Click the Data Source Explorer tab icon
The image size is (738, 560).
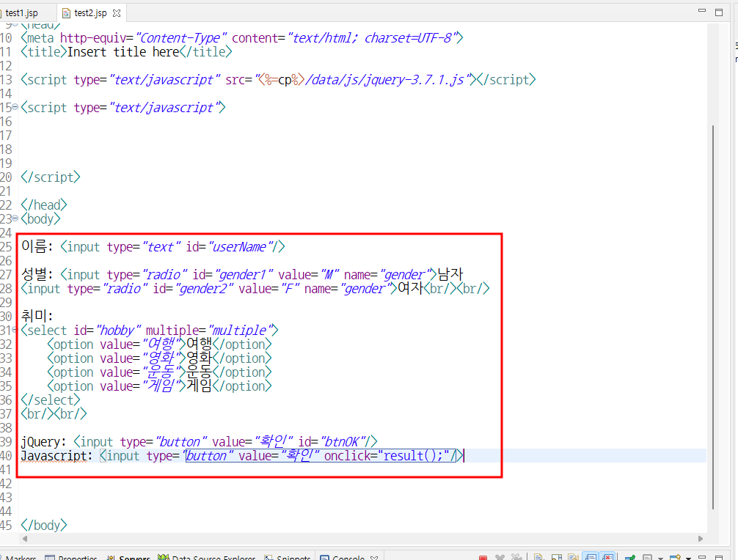pyautogui.click(x=164, y=557)
